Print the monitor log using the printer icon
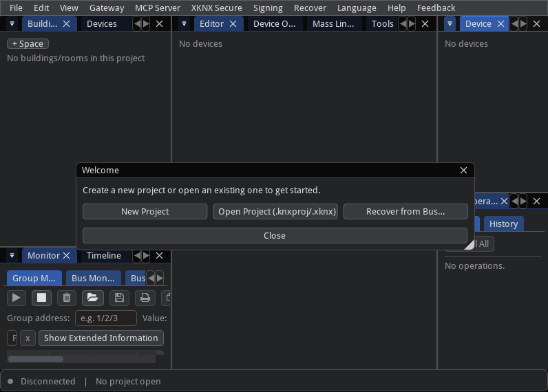 [145, 298]
